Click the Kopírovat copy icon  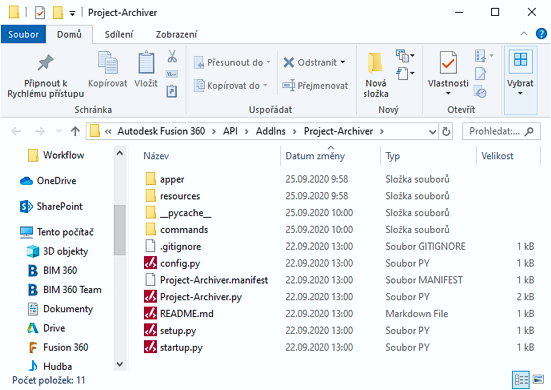tap(108, 63)
